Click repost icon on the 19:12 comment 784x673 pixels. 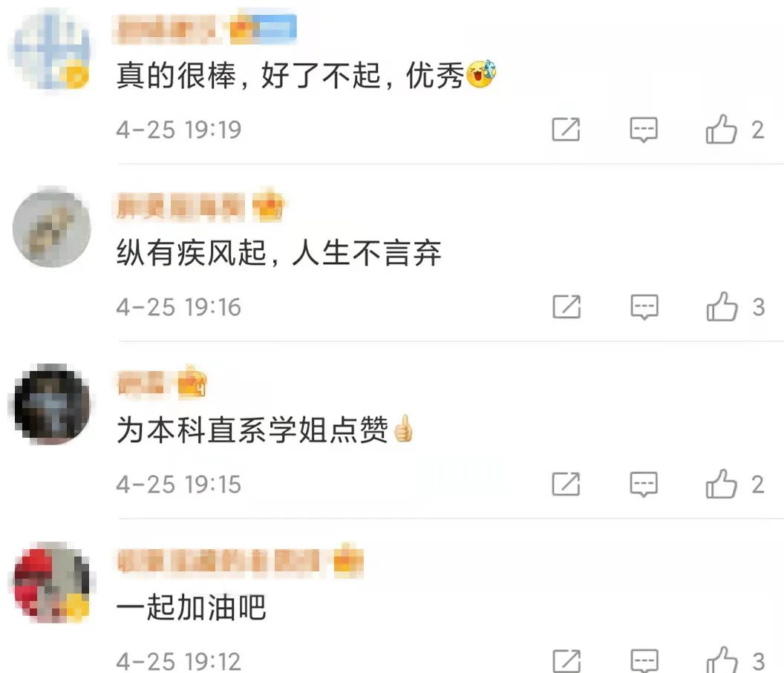566,661
